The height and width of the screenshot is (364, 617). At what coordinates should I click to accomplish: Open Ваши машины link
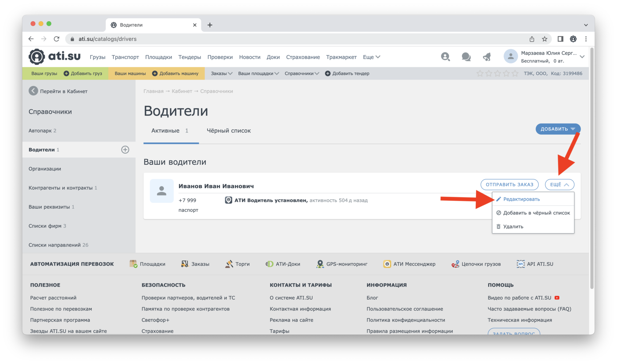point(130,73)
